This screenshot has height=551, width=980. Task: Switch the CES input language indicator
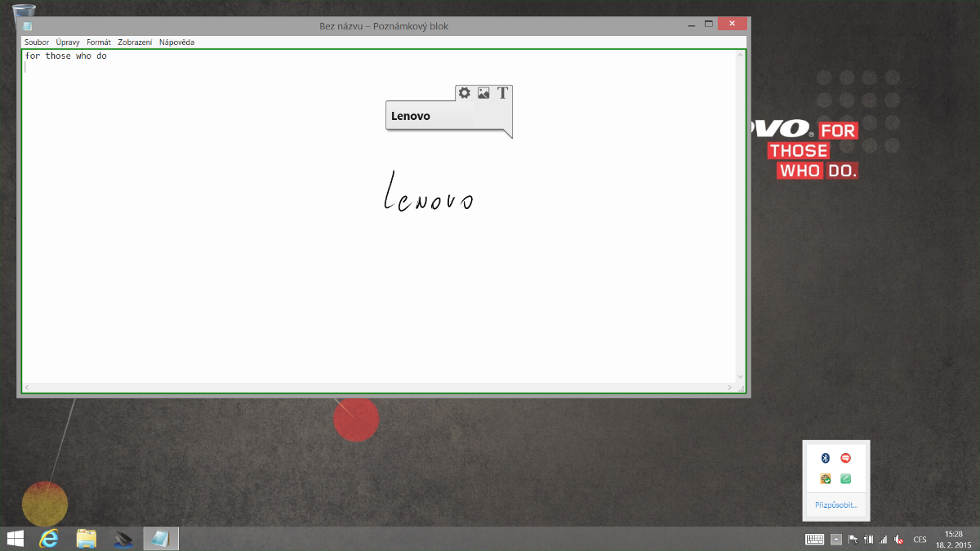click(x=920, y=539)
